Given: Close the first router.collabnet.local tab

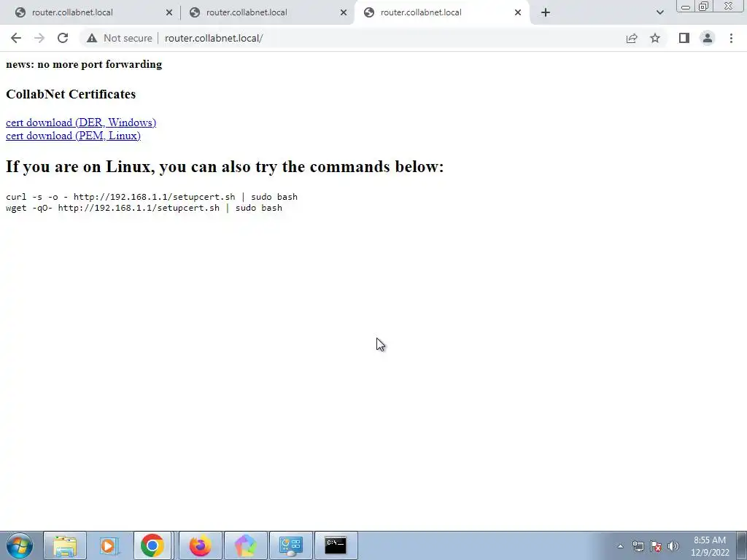Looking at the screenshot, I should 169,12.
